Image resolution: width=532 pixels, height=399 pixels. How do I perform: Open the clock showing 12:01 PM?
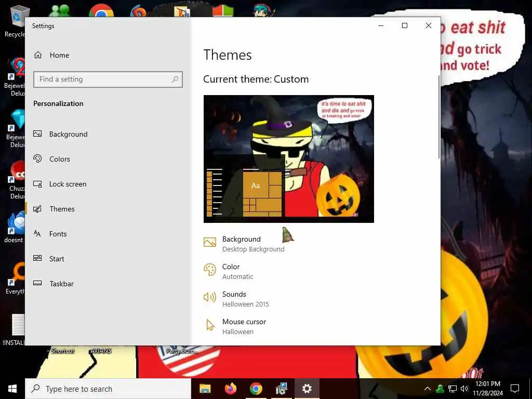pyautogui.click(x=488, y=389)
